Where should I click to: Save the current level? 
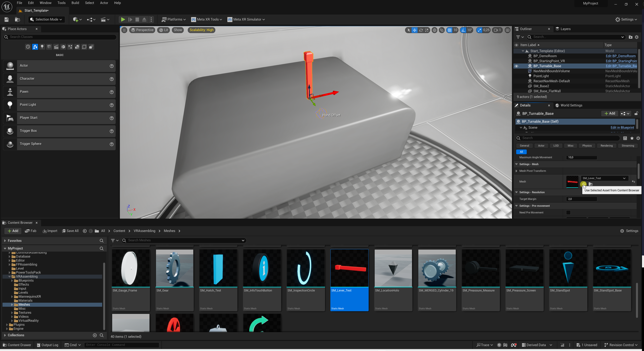(x=7, y=19)
